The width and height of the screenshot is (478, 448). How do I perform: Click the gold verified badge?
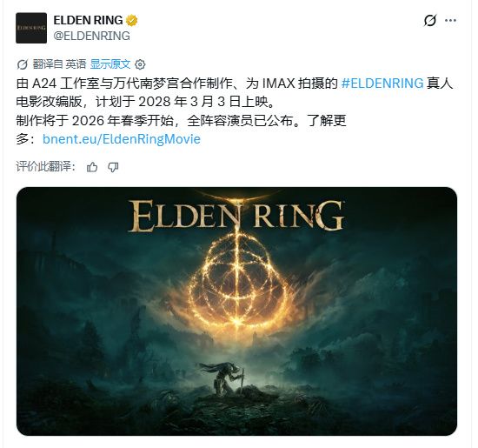[x=132, y=20]
